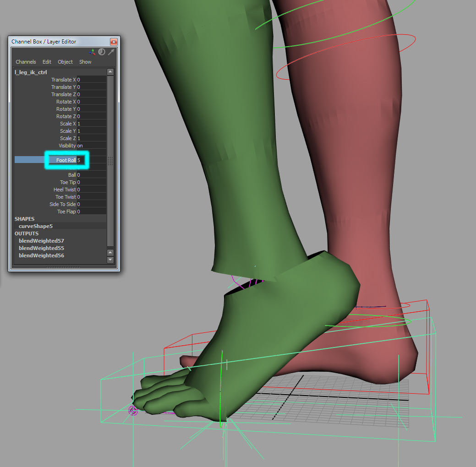Expand the curveShape5 shape node

[36, 226]
